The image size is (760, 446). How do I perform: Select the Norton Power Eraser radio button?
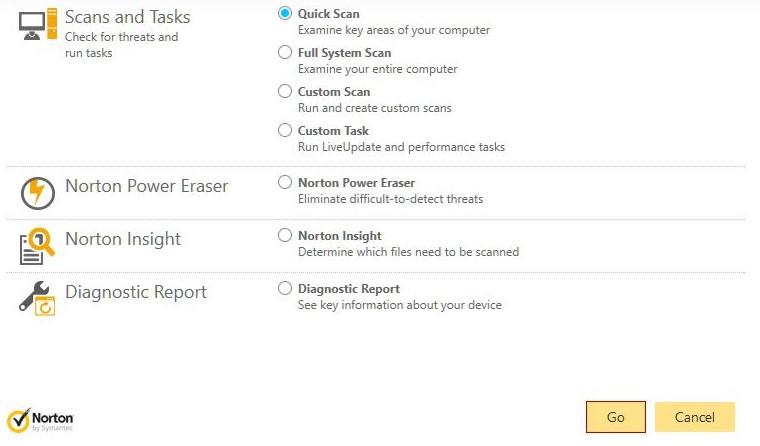coord(285,183)
